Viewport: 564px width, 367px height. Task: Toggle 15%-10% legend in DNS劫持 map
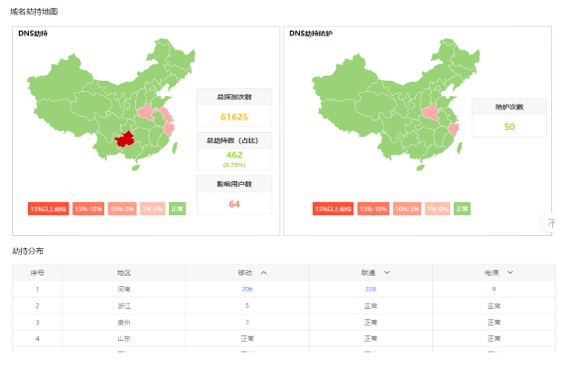(x=88, y=209)
